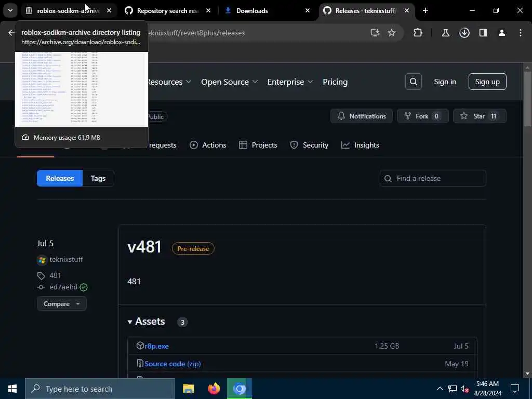Image resolution: width=532 pixels, height=399 pixels.
Task: Open the notification center icon
Action: [515, 389]
